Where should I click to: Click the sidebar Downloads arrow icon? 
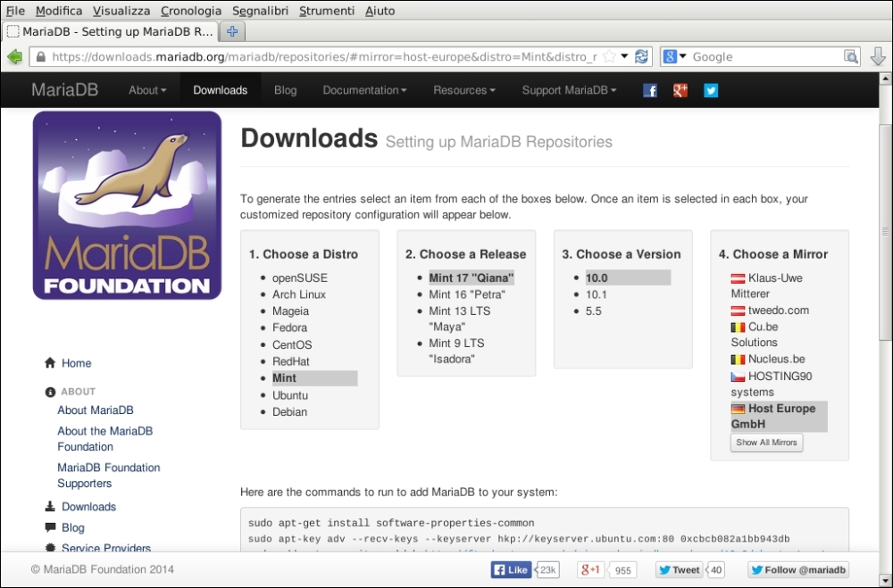point(50,506)
